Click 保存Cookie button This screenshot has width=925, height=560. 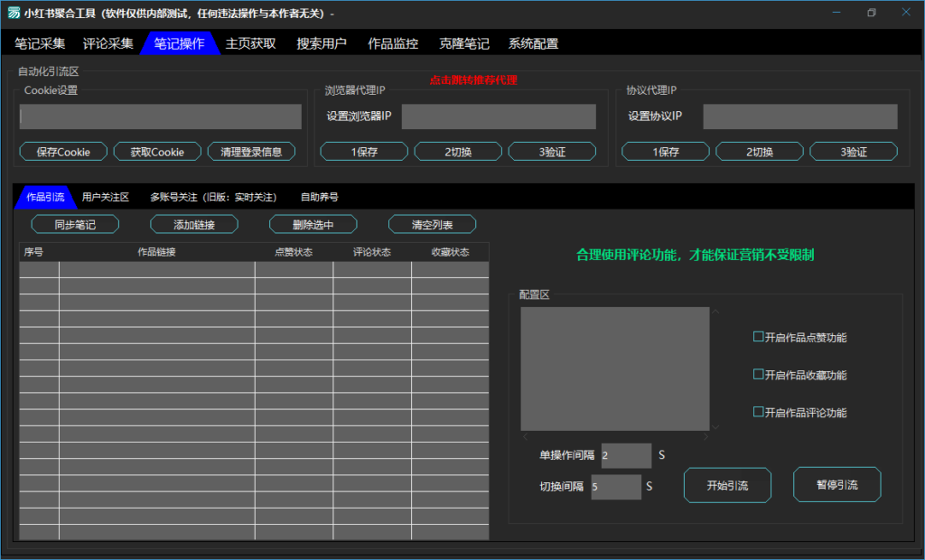(63, 152)
